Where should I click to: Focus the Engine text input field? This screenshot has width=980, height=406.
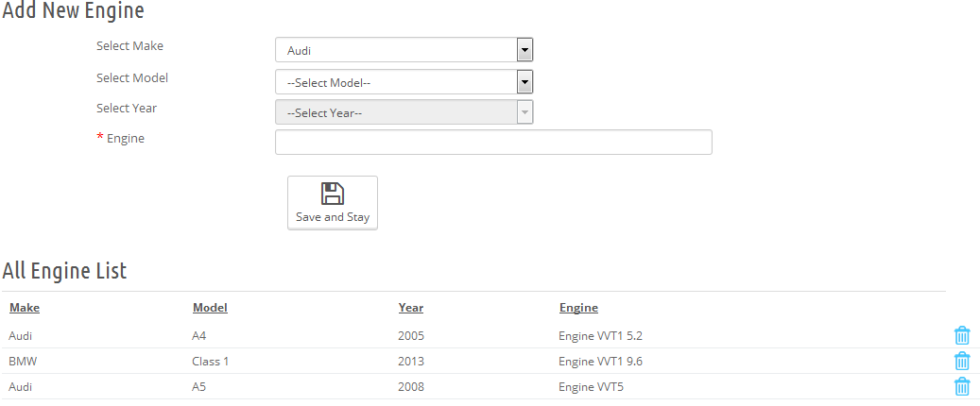492,143
